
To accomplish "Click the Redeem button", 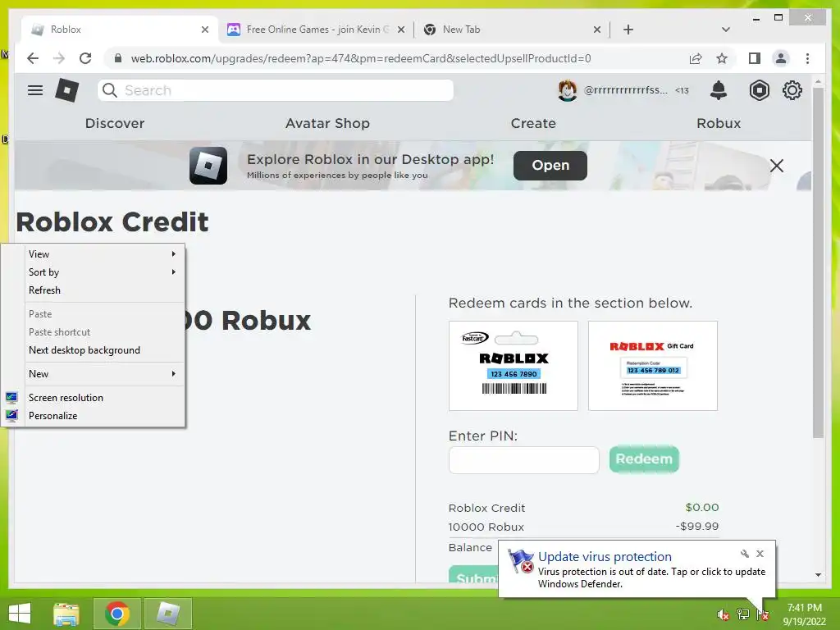I will (644, 459).
